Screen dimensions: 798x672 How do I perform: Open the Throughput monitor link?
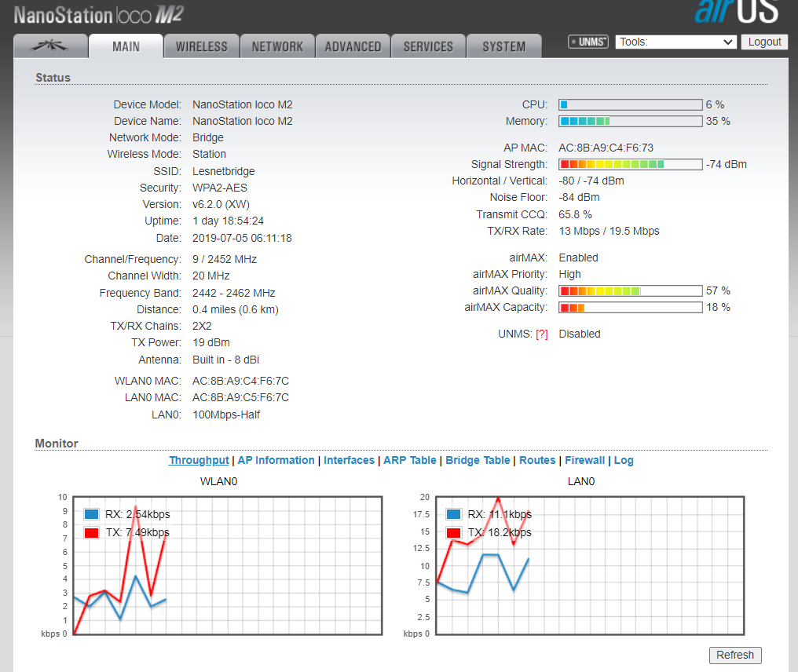[199, 460]
